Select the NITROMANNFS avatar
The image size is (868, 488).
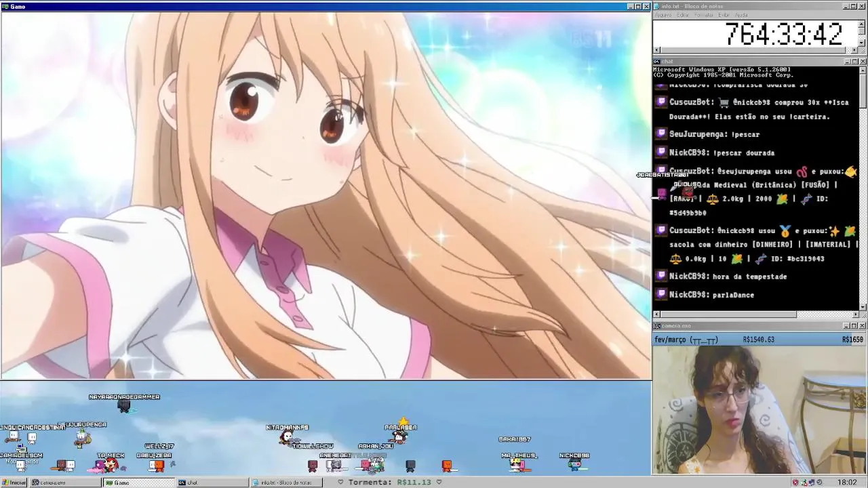pos(287,439)
